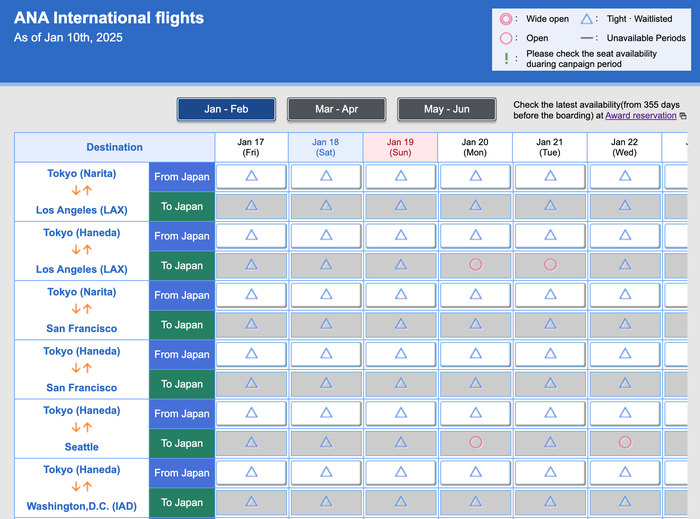The height and width of the screenshot is (519, 700).
Task: Click the Jan 19 (Sun) column header
Action: click(400, 147)
